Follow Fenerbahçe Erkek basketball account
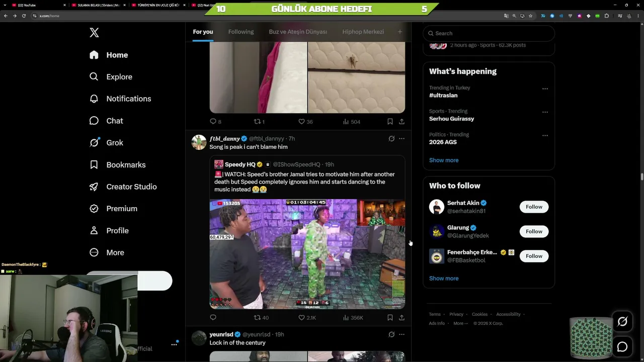 click(x=534, y=256)
